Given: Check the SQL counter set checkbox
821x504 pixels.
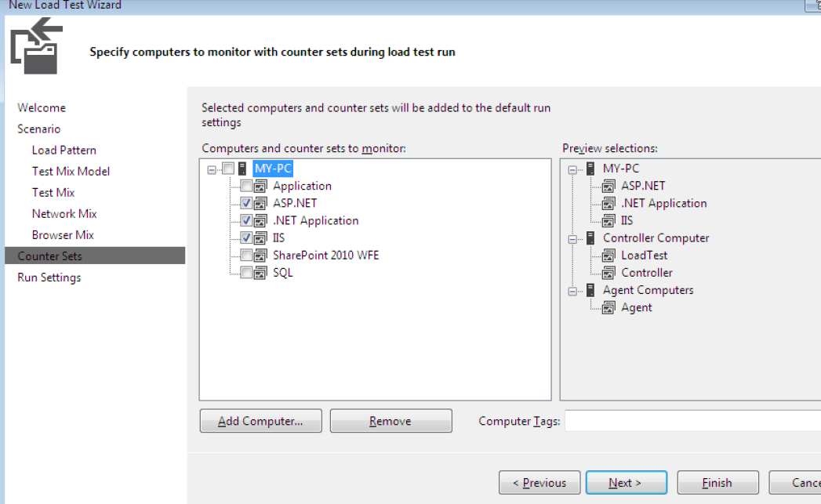Looking at the screenshot, I should [246, 273].
